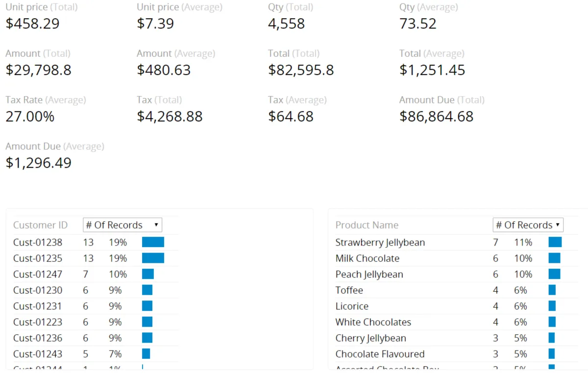This screenshot has width=588, height=378.
Task: Select the Chocolate Flavoured product row
Action: 380,354
